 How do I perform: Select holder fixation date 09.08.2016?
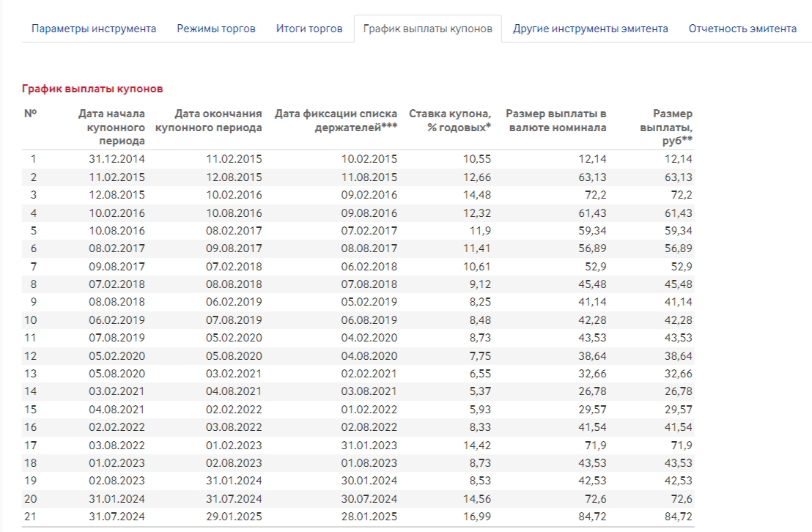(x=369, y=213)
